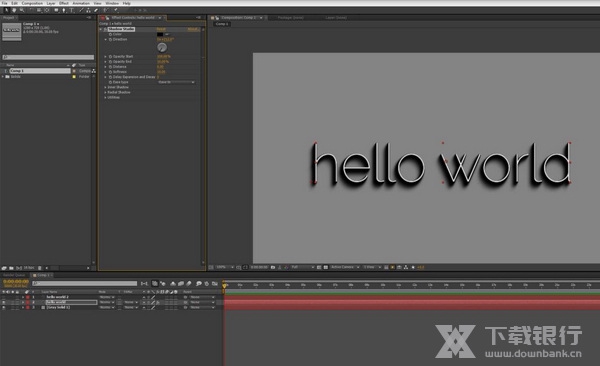Click the show channel color icon in viewer

tap(286, 267)
